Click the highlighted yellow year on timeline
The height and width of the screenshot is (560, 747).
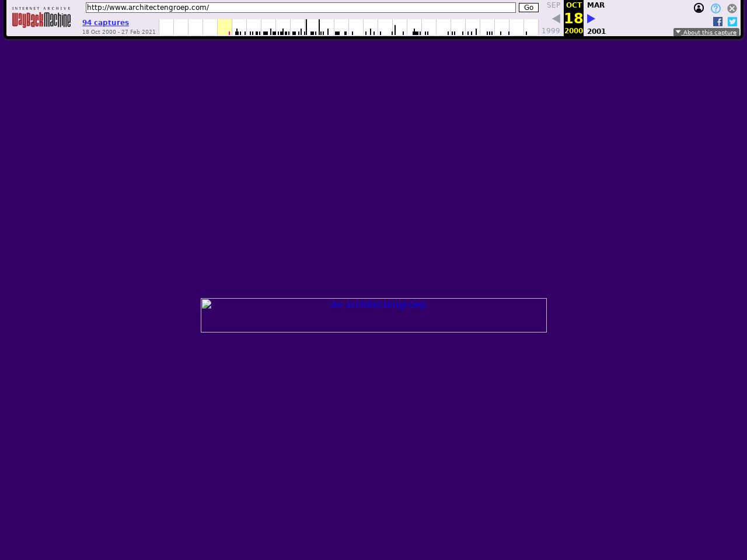225,27
